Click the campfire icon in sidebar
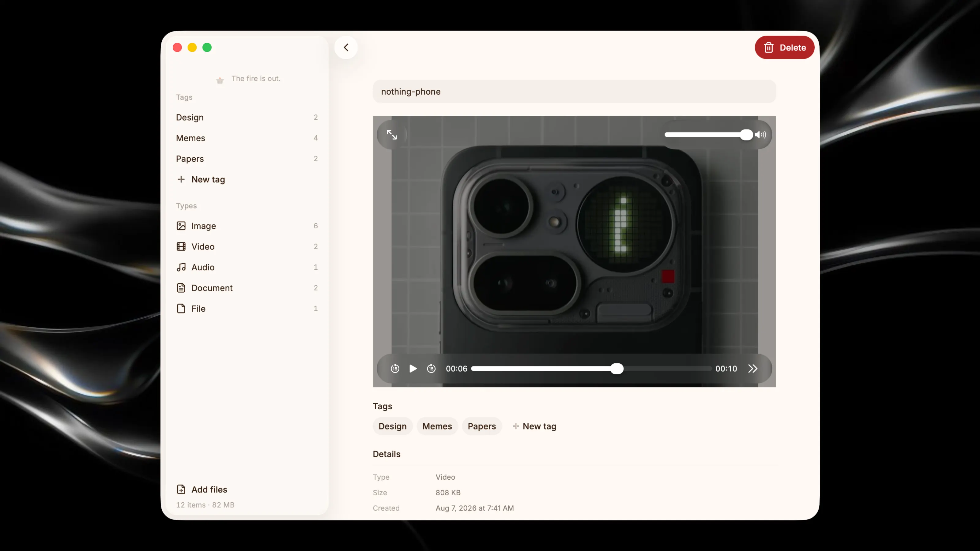This screenshot has width=980, height=551. 220,80
